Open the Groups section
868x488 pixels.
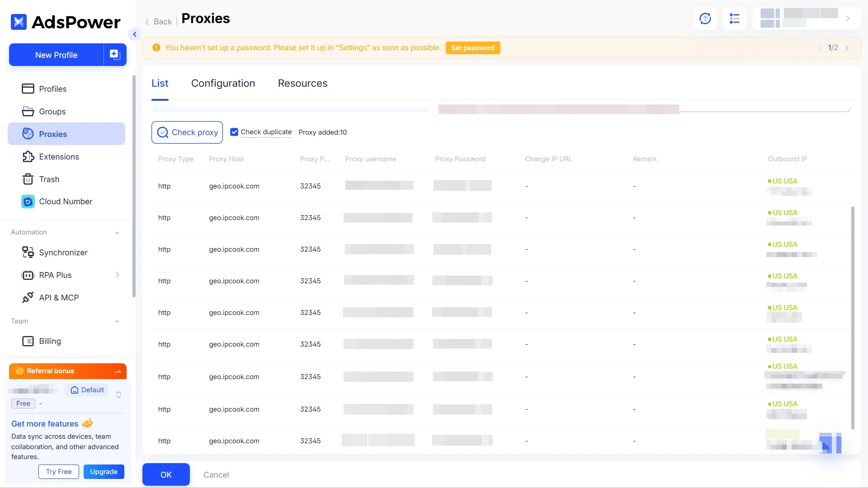[53, 111]
